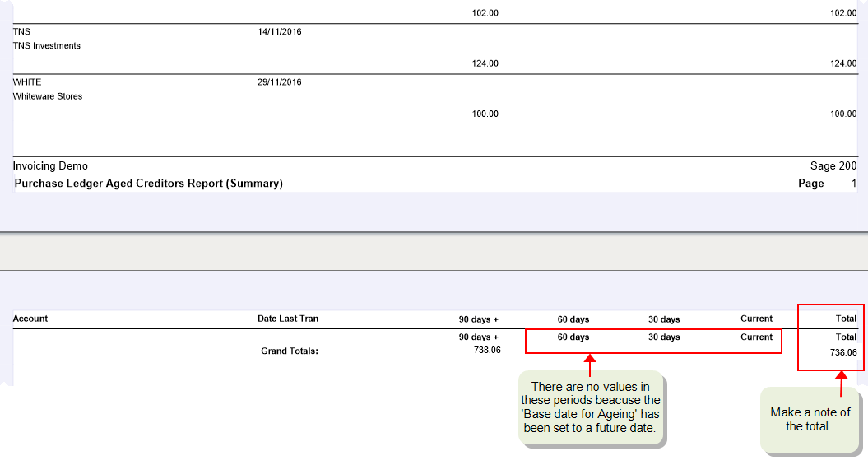Click the 738.06 value inside the Total box
The width and height of the screenshot is (868, 465).
pyautogui.click(x=843, y=352)
